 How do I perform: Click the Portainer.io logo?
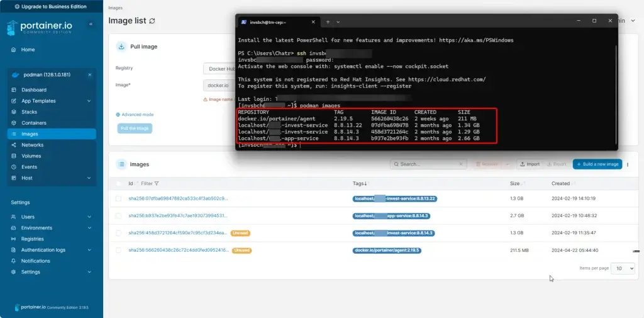(40, 28)
